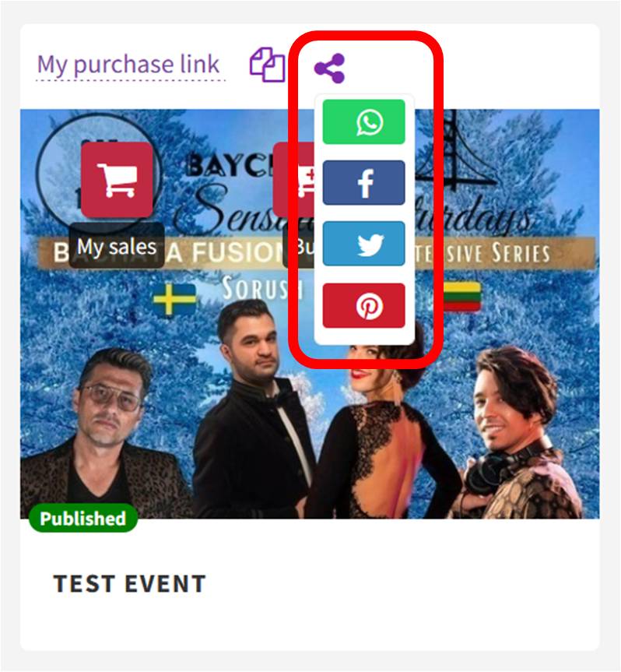This screenshot has width=621, height=672.
Task: Open the My purchase link
Action: click(x=128, y=65)
